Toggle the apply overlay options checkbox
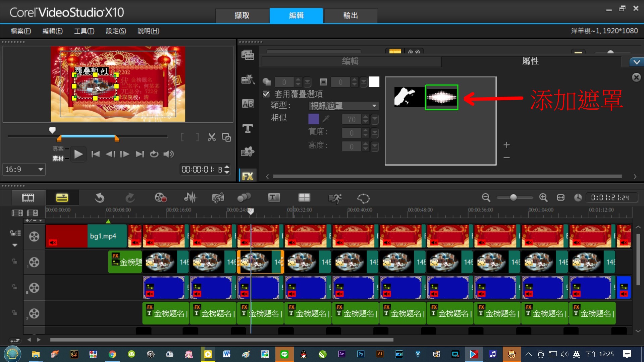 (x=266, y=94)
